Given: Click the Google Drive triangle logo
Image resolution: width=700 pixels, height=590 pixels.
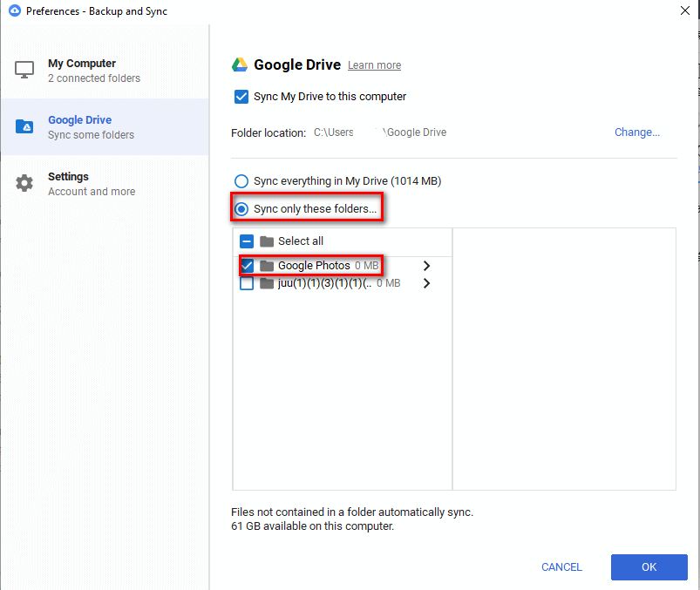Looking at the screenshot, I should (240, 64).
